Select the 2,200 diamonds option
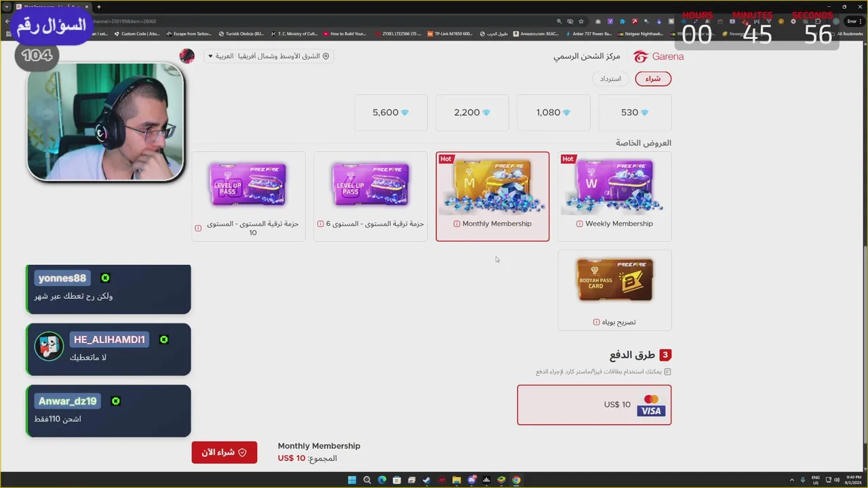 click(x=472, y=113)
